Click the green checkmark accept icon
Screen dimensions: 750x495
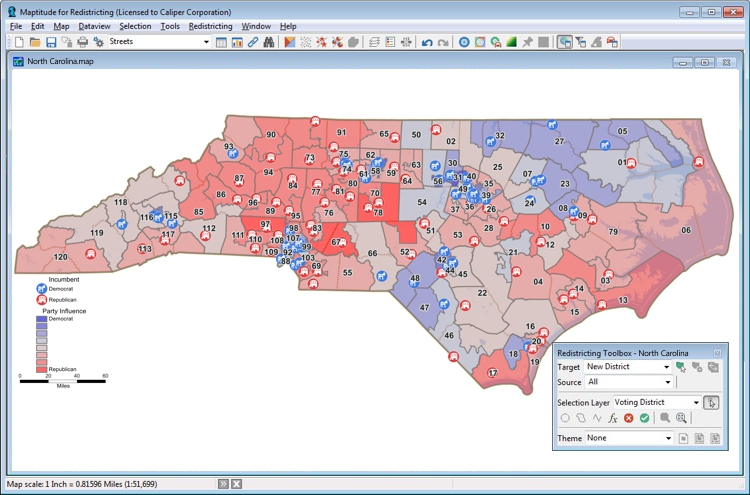pos(645,418)
